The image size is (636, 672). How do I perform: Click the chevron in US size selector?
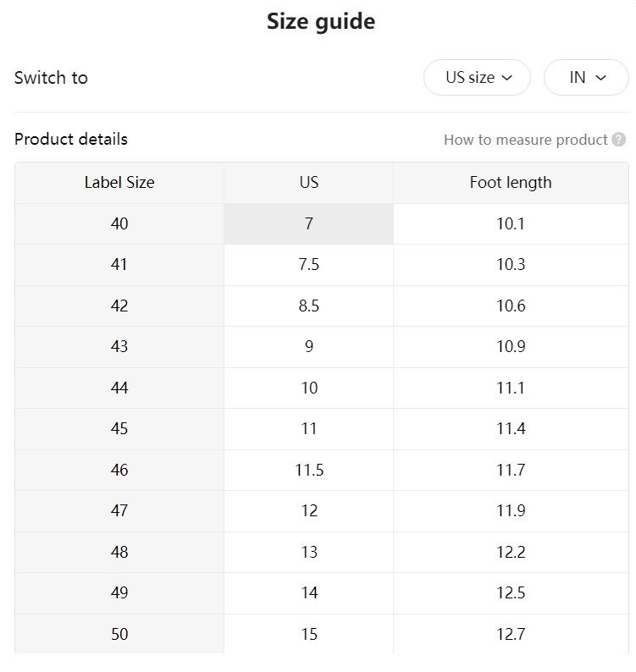tap(507, 78)
